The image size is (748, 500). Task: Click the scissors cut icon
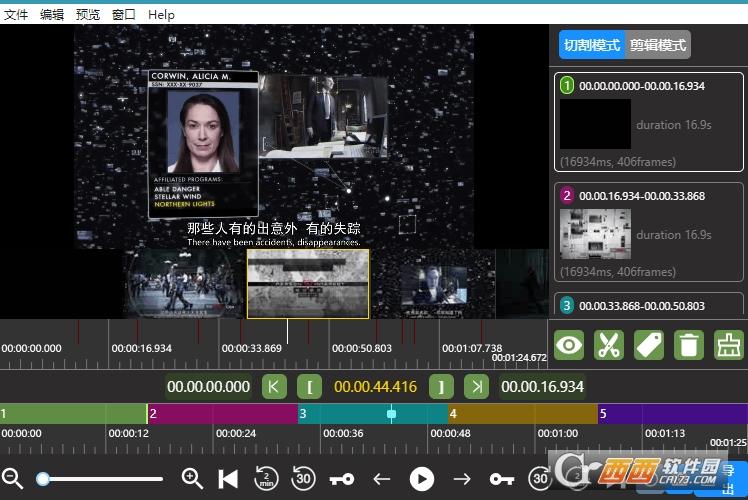pyautogui.click(x=609, y=345)
